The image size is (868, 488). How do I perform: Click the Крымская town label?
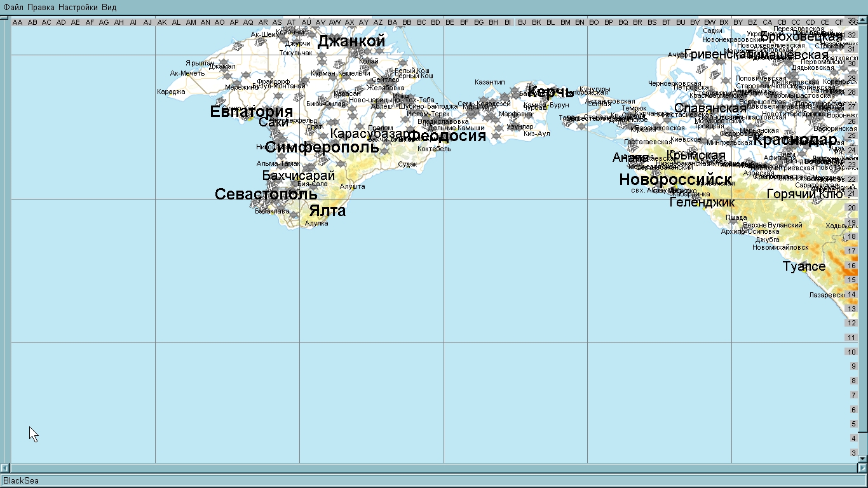(x=696, y=156)
